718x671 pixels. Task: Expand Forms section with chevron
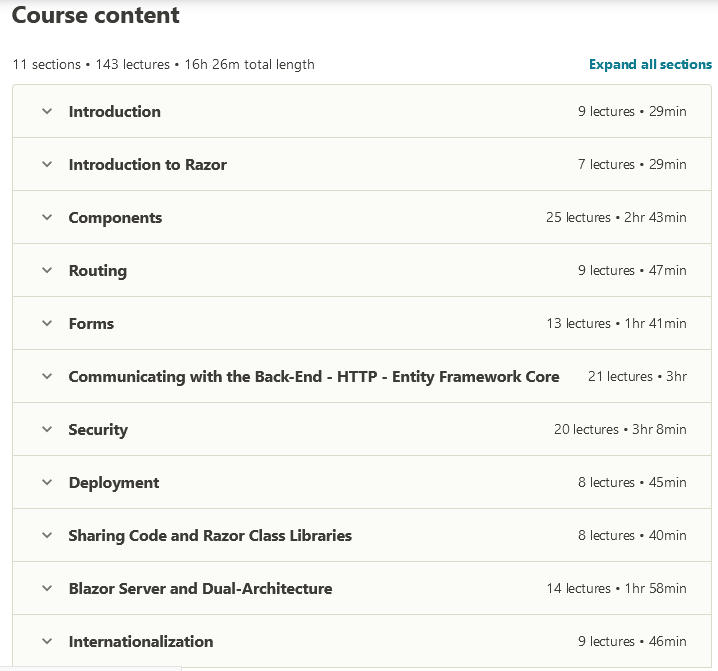coord(46,324)
